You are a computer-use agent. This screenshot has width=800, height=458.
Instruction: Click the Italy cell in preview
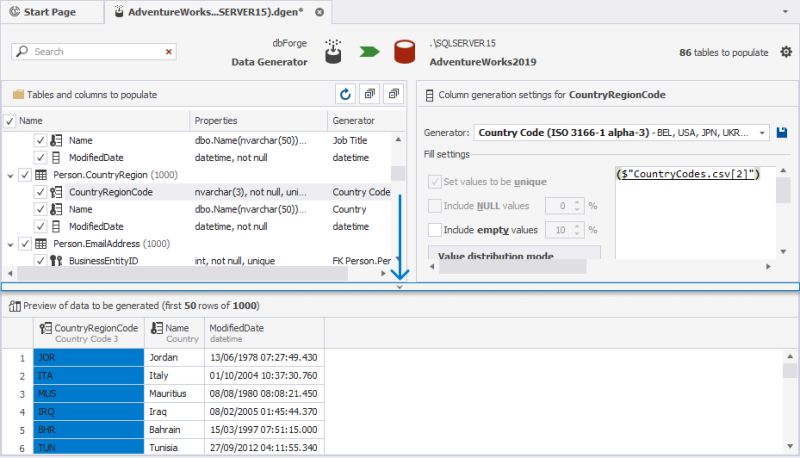coord(174,375)
